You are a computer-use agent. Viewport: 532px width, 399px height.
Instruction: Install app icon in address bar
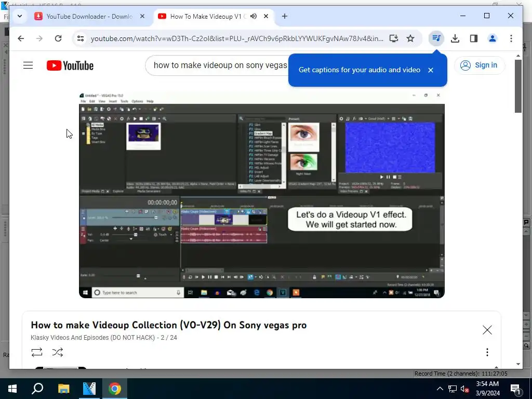[x=394, y=38]
